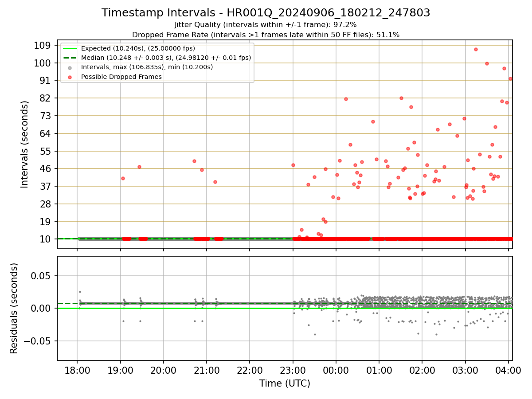The width and height of the screenshot is (532, 399).
Task: Click the highest red data point near 107 seconds
Action: pyautogui.click(x=476, y=49)
